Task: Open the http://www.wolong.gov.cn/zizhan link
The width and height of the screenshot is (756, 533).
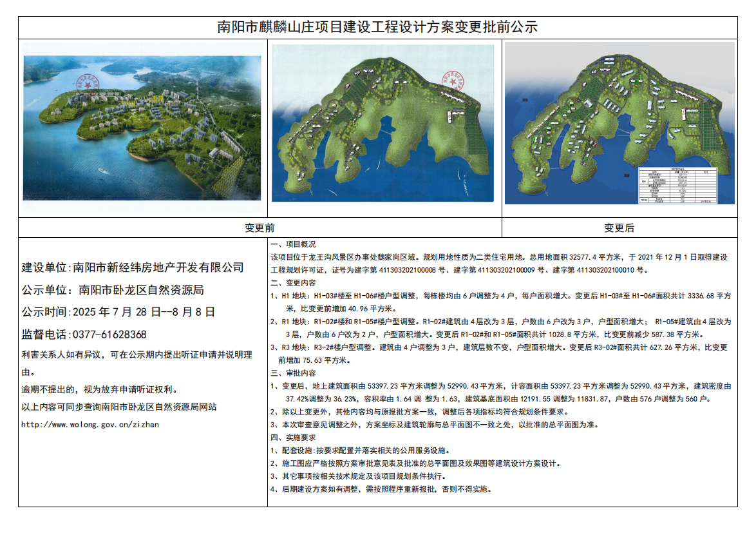Action: (x=90, y=425)
